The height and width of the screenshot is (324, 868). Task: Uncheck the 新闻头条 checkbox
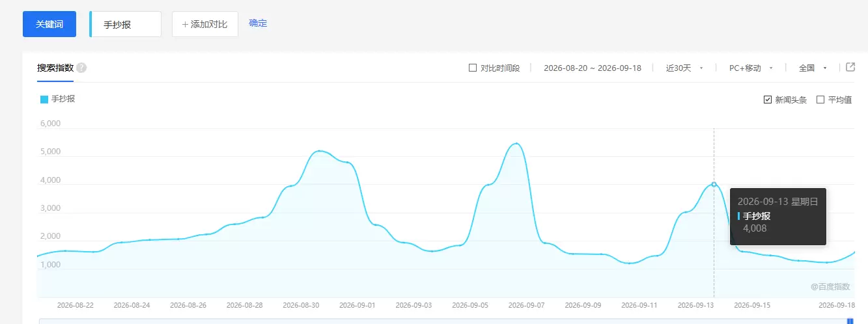pos(768,100)
